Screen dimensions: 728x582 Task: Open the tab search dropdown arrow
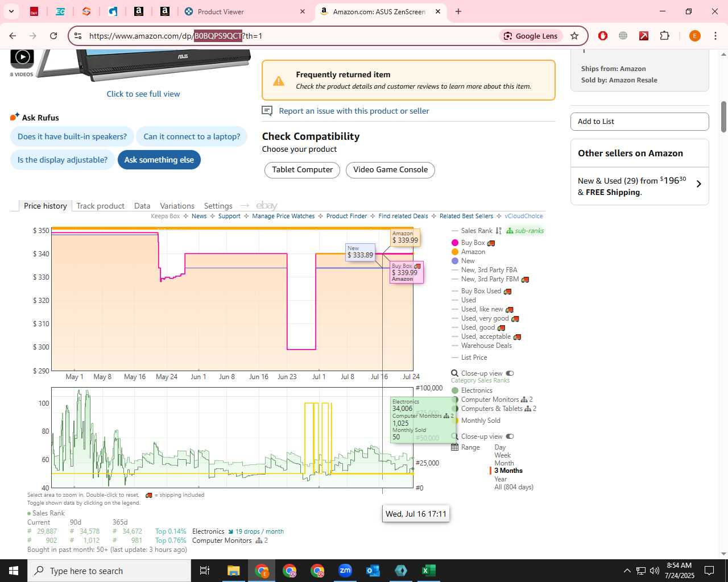(x=11, y=11)
